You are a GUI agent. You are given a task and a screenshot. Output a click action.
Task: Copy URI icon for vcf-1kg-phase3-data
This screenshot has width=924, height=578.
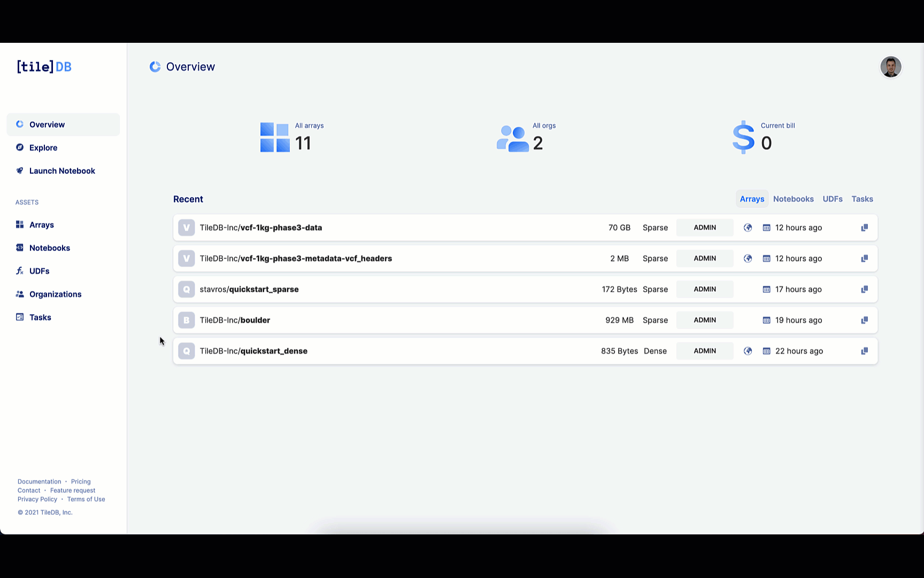point(864,227)
